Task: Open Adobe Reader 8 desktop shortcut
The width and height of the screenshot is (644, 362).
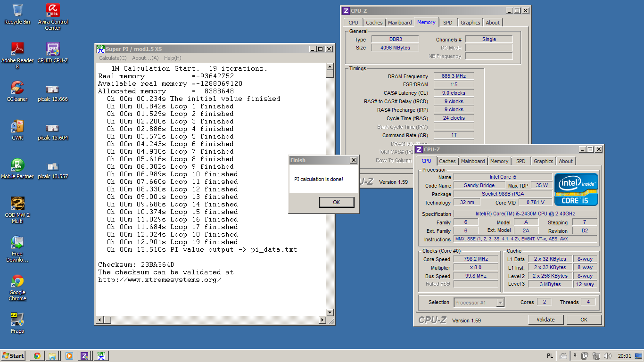Action: [x=17, y=56]
